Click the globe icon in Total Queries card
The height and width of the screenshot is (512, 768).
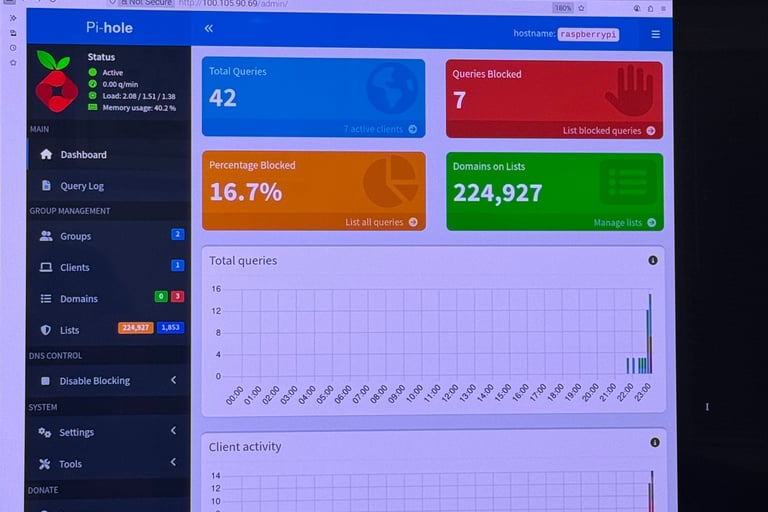(x=392, y=88)
